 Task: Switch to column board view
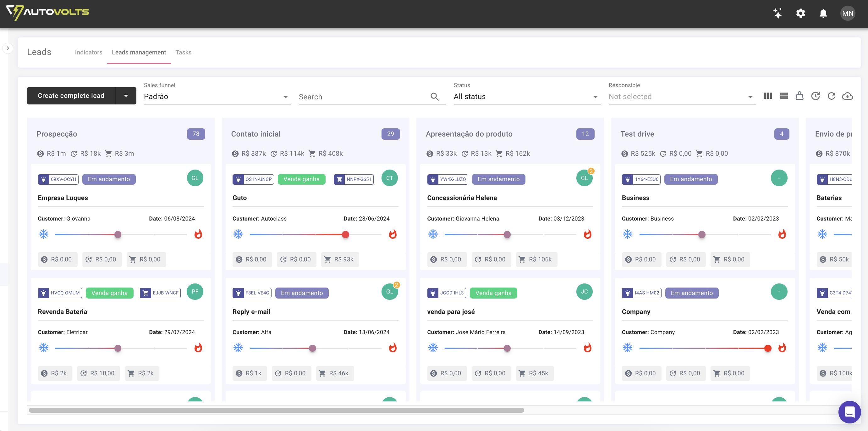(x=768, y=96)
